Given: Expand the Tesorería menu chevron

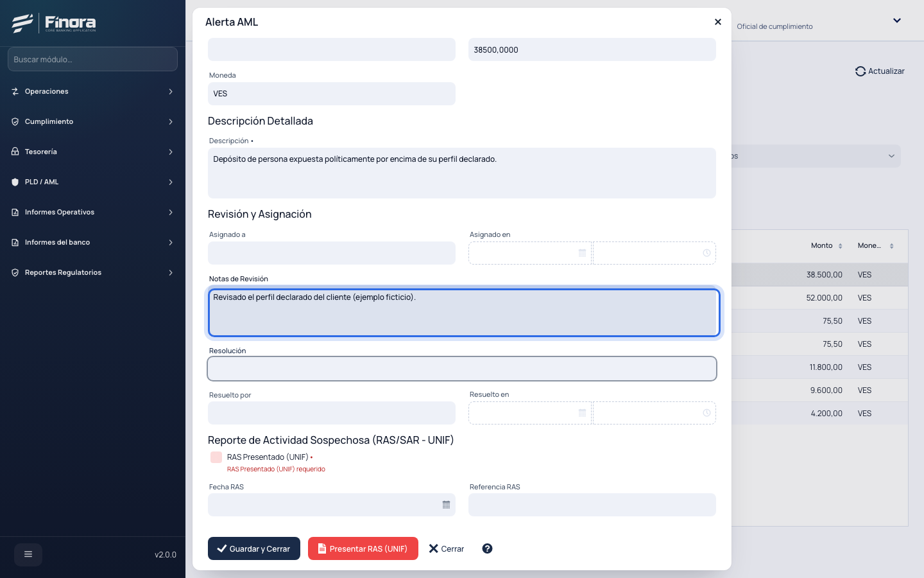Looking at the screenshot, I should (171, 152).
